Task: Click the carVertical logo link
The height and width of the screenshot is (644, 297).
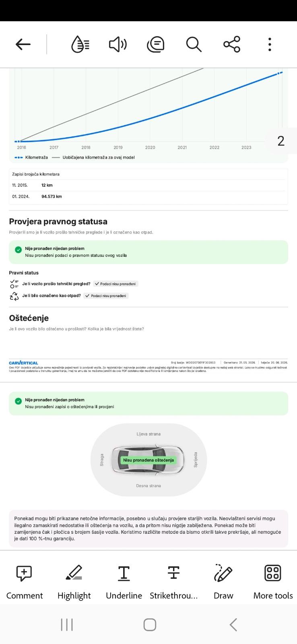Action: tap(23, 363)
